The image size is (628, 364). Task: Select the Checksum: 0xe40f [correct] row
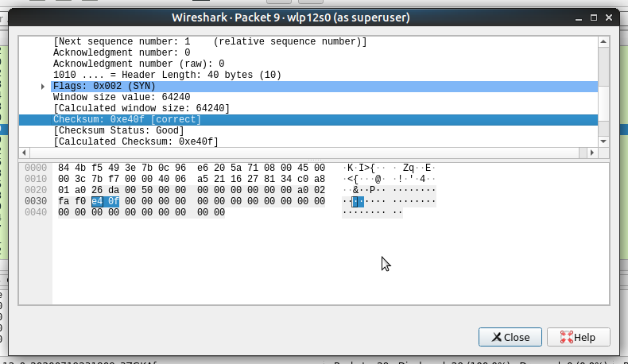tap(308, 120)
